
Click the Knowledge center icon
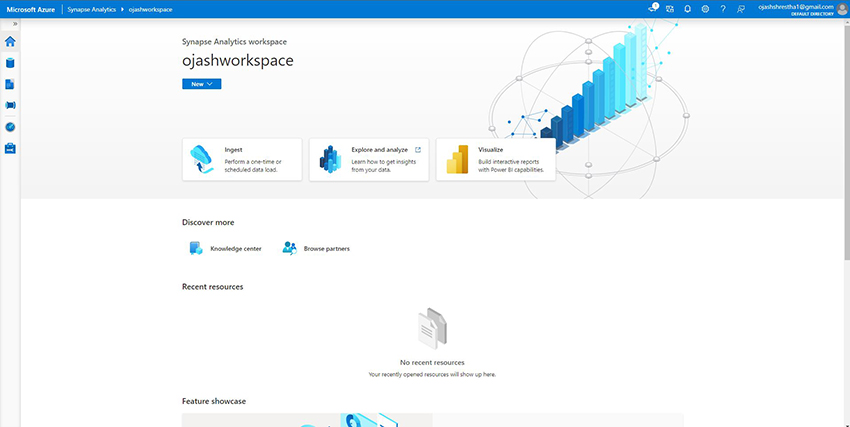click(196, 248)
